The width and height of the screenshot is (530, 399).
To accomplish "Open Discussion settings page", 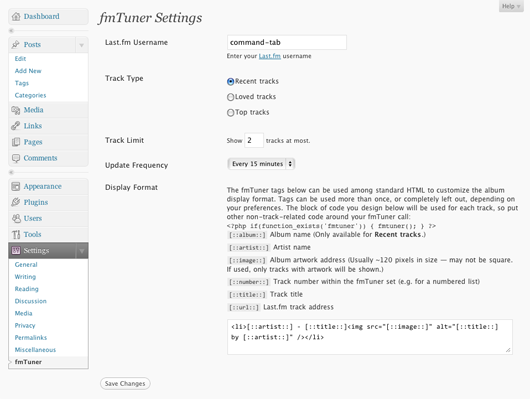I will (x=31, y=301).
